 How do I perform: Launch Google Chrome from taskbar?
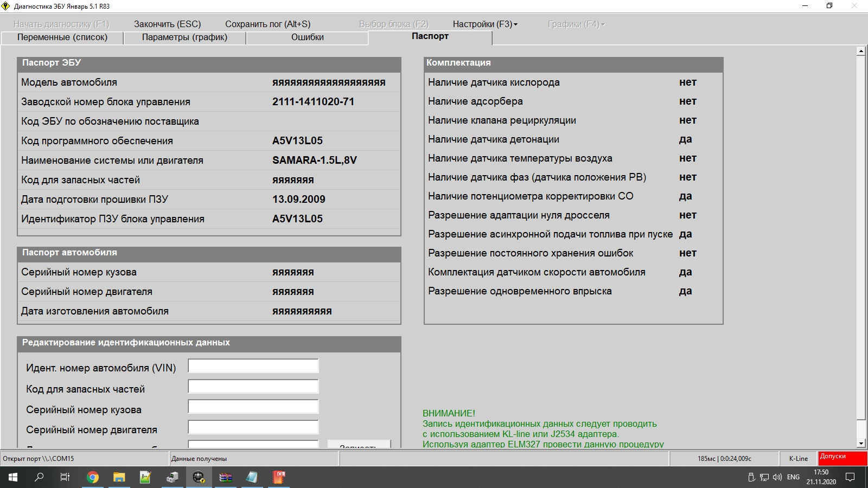point(93,477)
